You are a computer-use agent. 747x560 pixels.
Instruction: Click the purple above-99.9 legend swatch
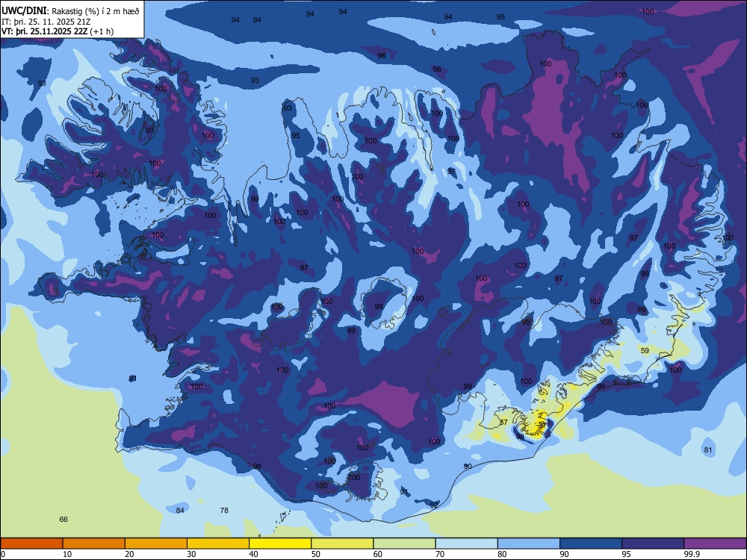(x=715, y=544)
